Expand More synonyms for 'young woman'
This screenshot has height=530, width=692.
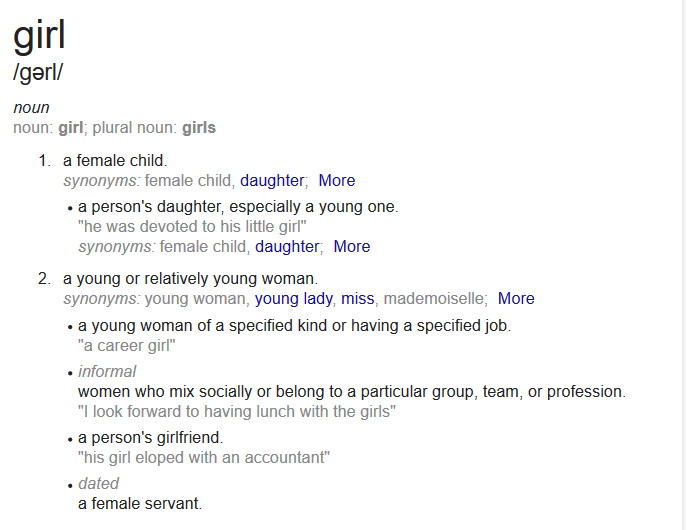(x=516, y=298)
